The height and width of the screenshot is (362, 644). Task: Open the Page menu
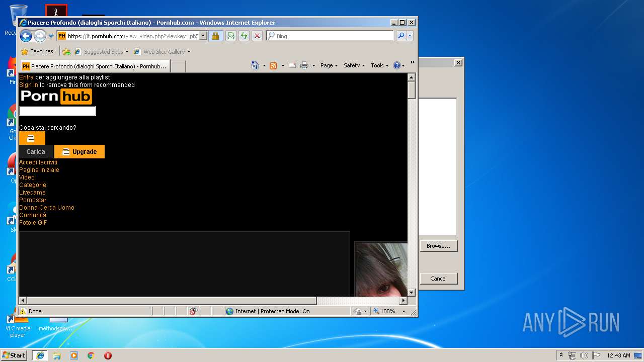pyautogui.click(x=329, y=65)
